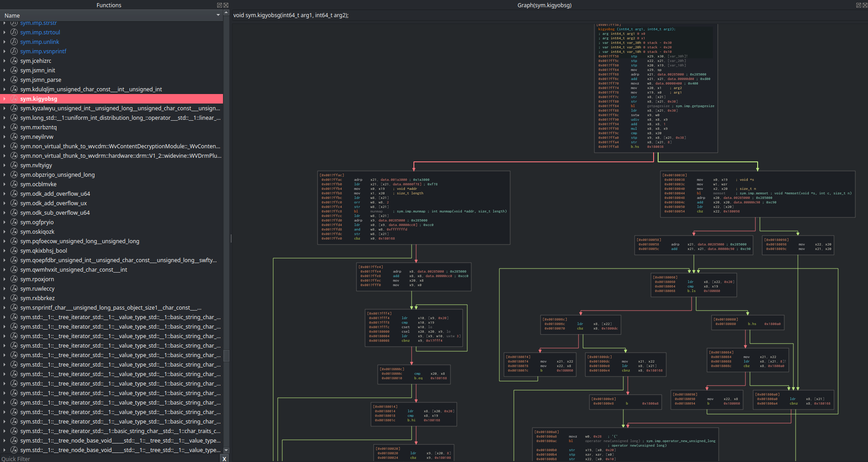Select sym.imp.strtoul in the functions list
This screenshot has height=462, width=868.
40,33
